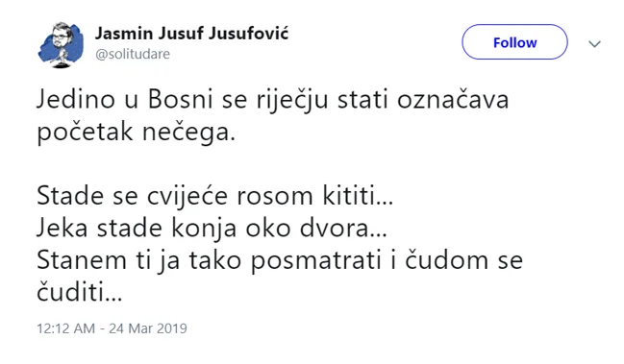Click the Follow button
Image resolution: width=624 pixels, height=364 pixels.
coord(514,42)
